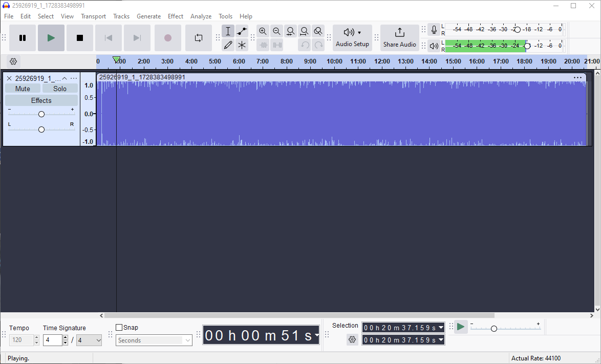Click the track Effects button

(41, 100)
